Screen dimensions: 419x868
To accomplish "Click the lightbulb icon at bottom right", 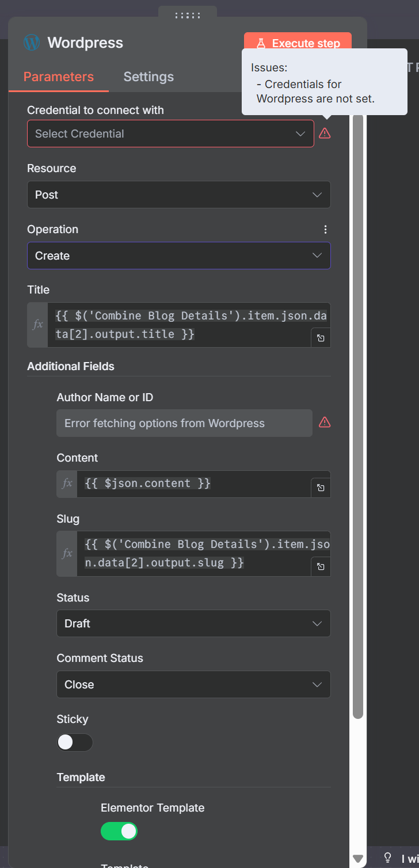I will [387, 858].
